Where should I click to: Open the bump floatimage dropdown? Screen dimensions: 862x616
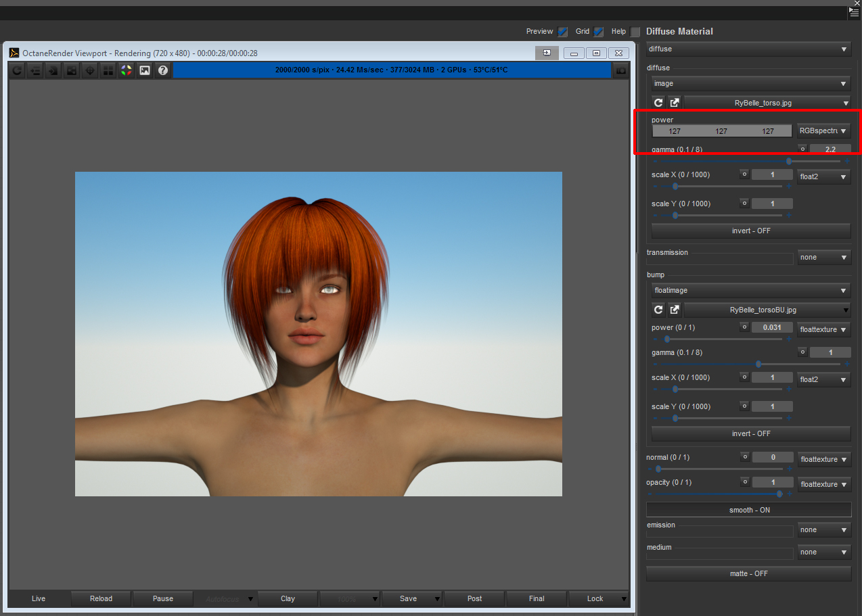(750, 291)
